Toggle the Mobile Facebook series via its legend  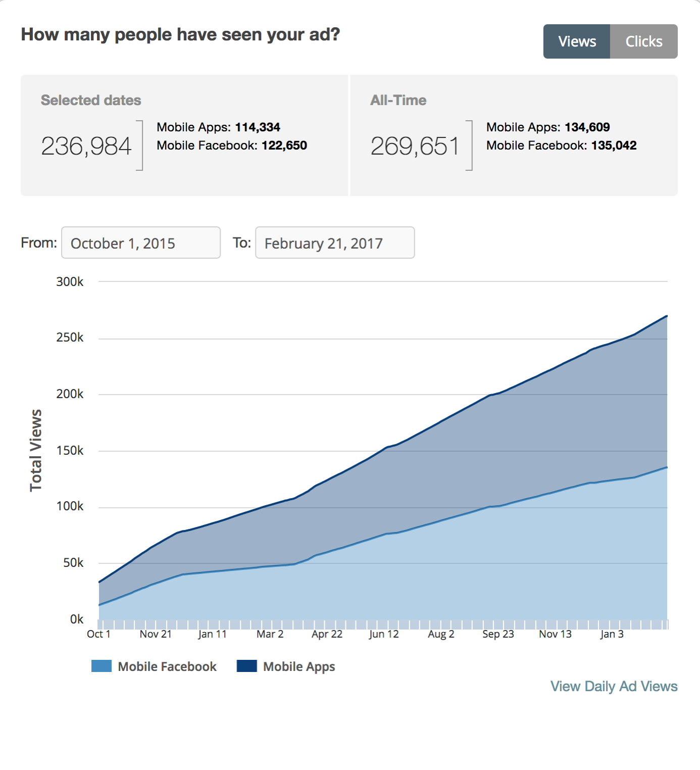pyautogui.click(x=167, y=666)
